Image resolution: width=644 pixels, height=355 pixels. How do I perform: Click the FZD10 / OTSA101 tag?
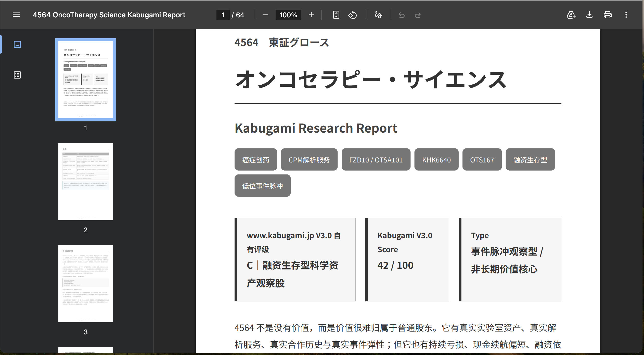(376, 159)
